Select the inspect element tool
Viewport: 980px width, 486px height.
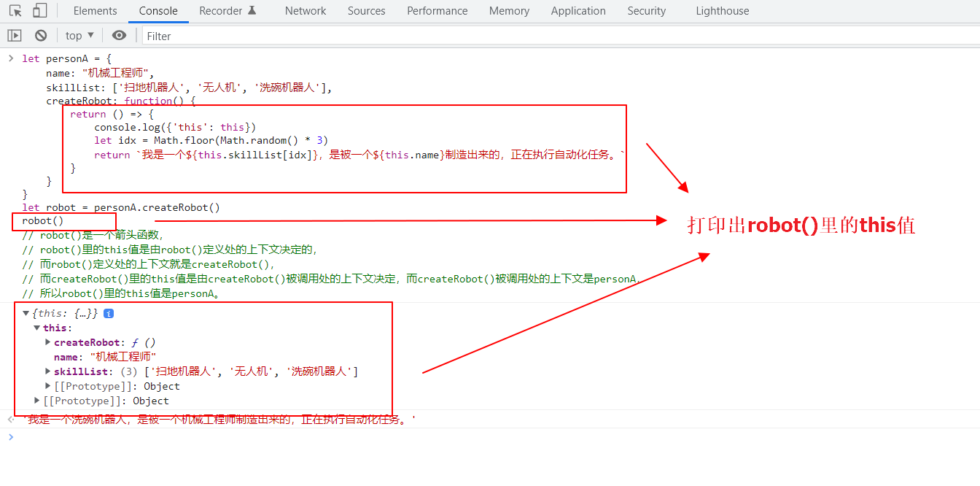[x=13, y=10]
